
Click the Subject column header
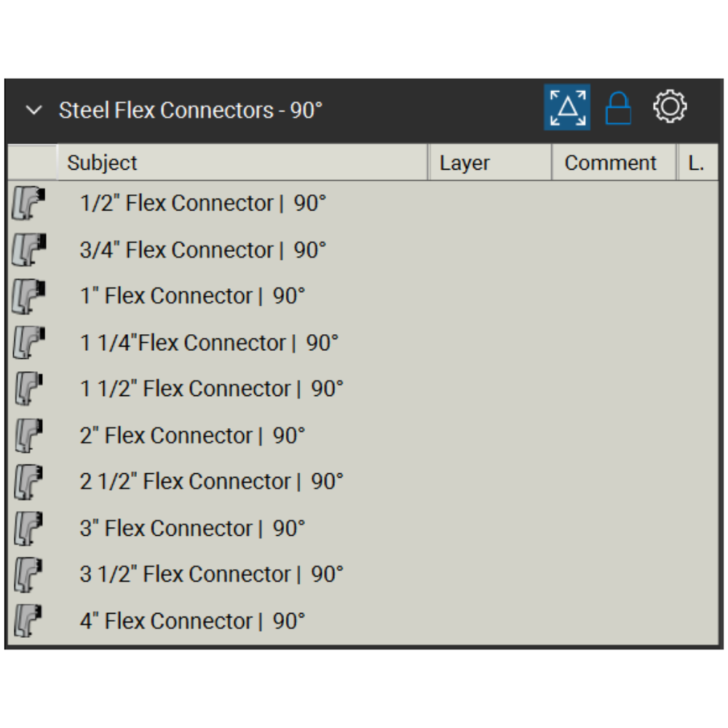[242, 162]
